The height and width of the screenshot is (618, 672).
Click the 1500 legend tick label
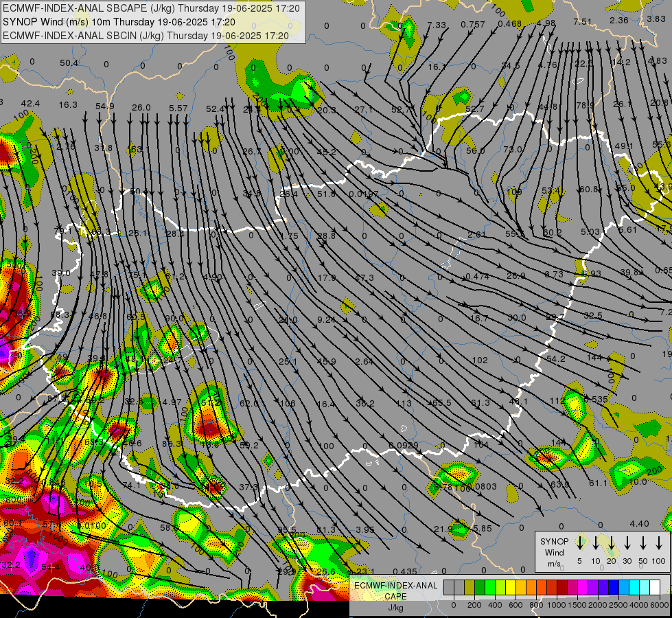click(577, 605)
